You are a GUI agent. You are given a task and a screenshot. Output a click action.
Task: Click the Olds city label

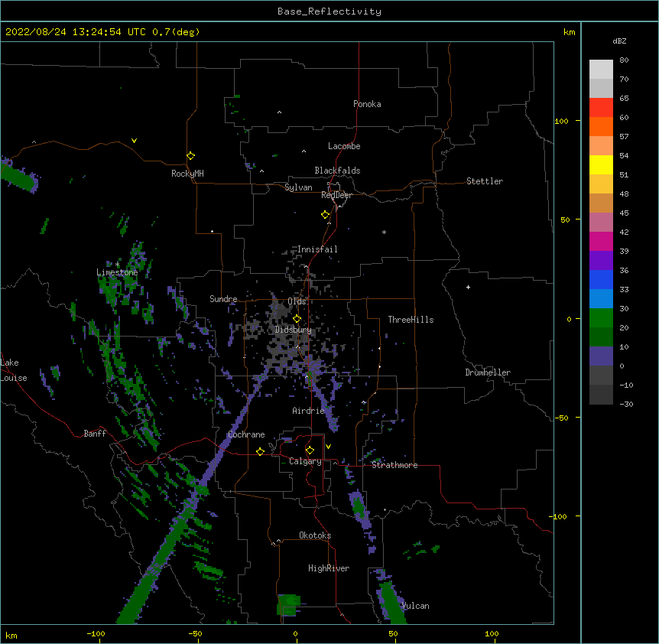297,301
